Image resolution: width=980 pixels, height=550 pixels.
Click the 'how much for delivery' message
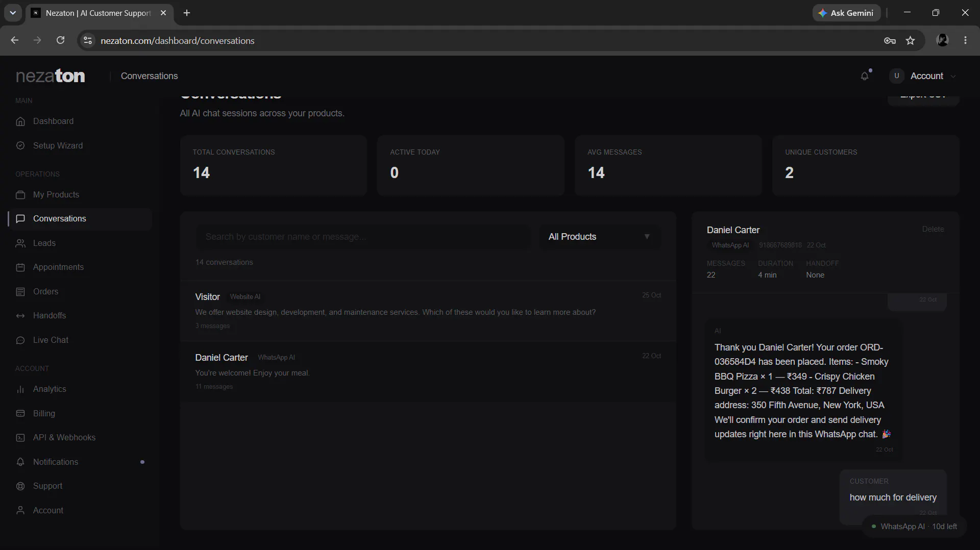coord(893,497)
